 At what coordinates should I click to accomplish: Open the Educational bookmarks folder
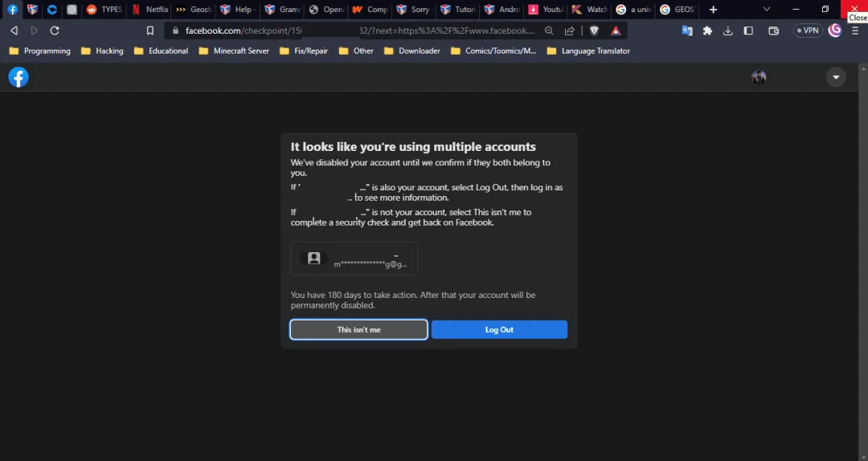pos(161,51)
